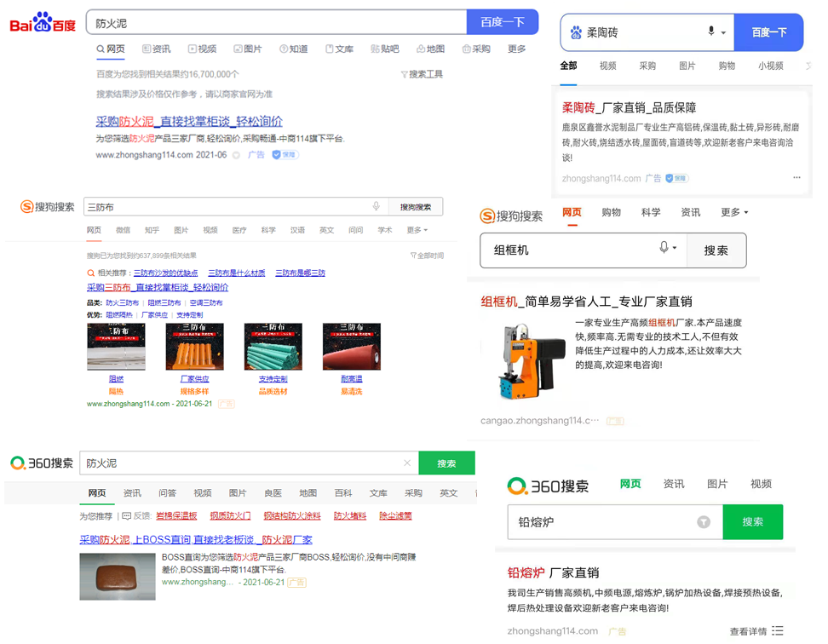Click Sogou logo in mobile 组框机 panel
The width and height of the screenshot is (828, 644).
(510, 216)
